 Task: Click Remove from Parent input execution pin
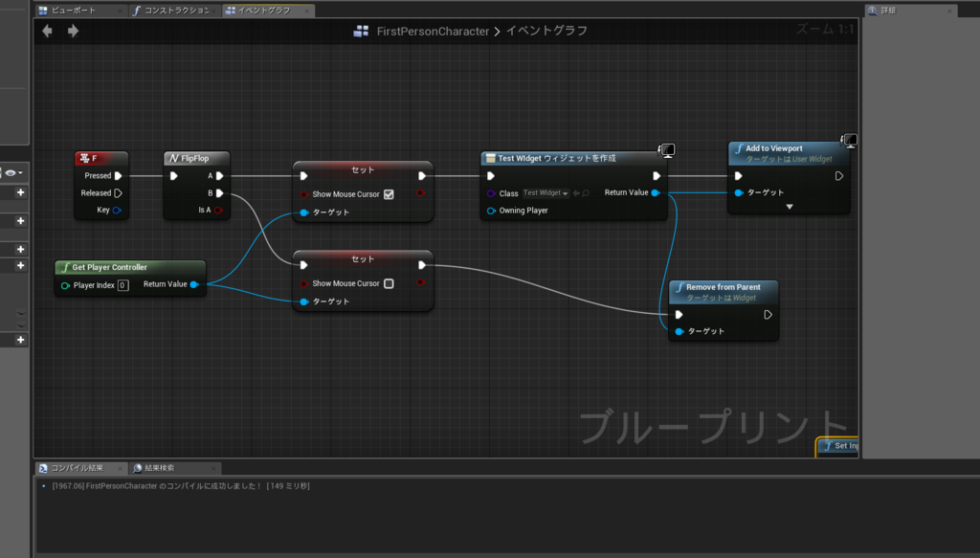(x=679, y=315)
